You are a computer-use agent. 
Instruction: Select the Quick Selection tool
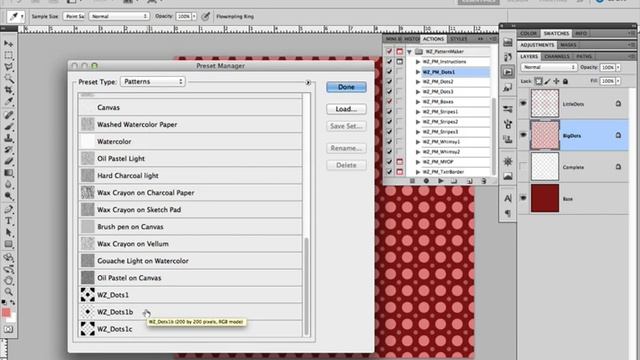coord(8,78)
